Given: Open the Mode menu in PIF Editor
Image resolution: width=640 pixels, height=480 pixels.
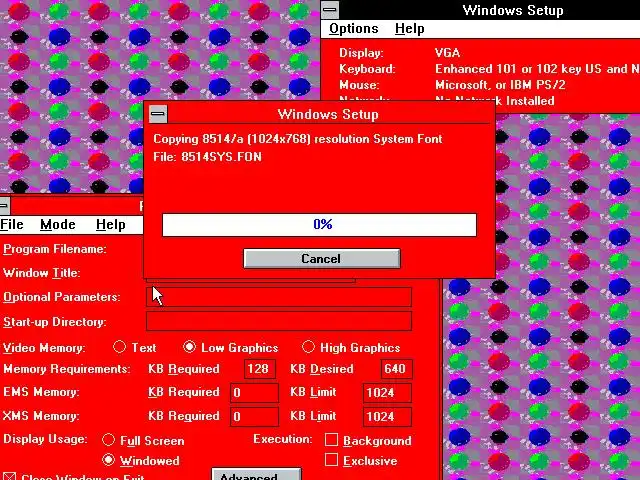Looking at the screenshot, I should pos(58,224).
